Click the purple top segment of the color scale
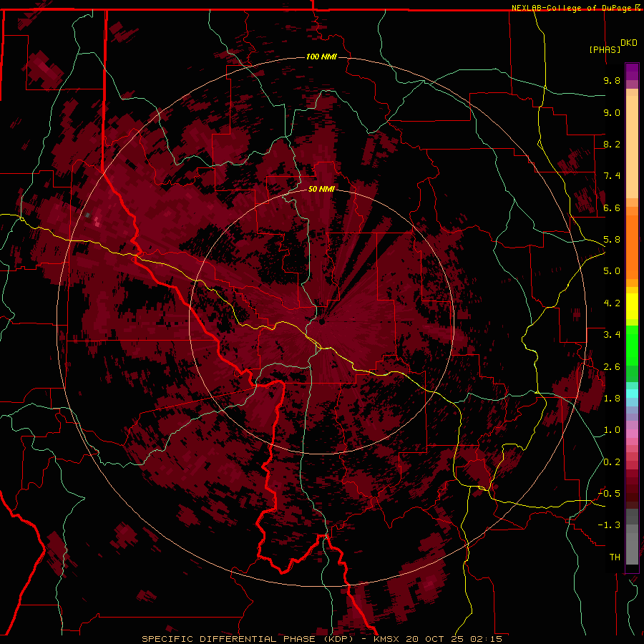The height and width of the screenshot is (644, 644). (632, 72)
